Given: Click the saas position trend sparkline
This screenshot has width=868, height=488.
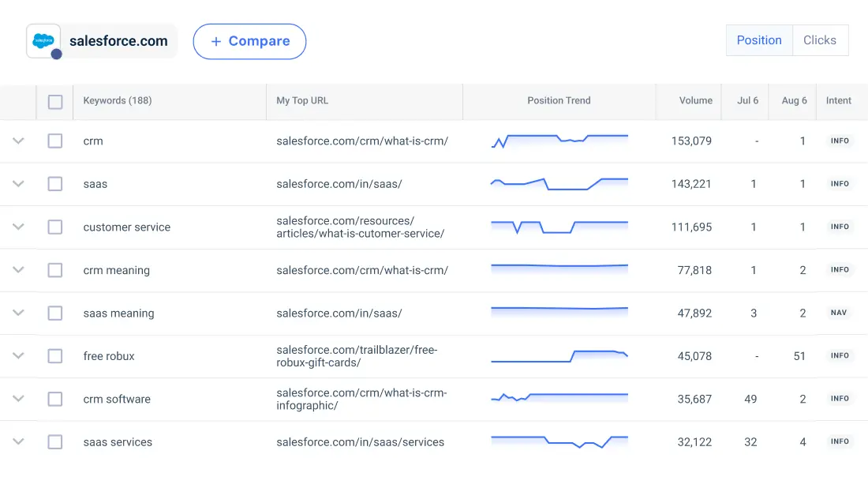Looking at the screenshot, I should click(x=559, y=184).
